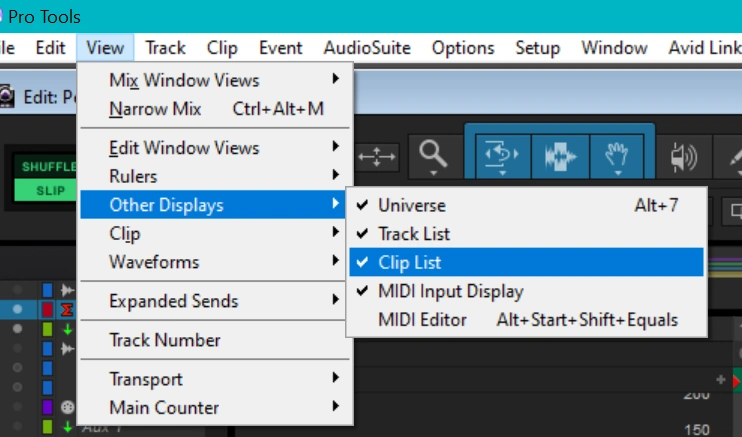Click the red track color swatch
Viewport: 742px width, 437px height.
(47, 310)
